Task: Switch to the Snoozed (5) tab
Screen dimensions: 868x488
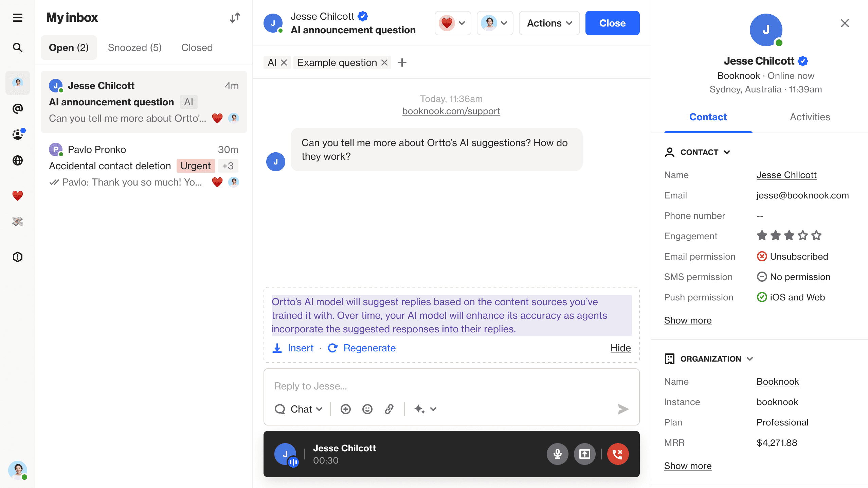Action: [x=134, y=48]
